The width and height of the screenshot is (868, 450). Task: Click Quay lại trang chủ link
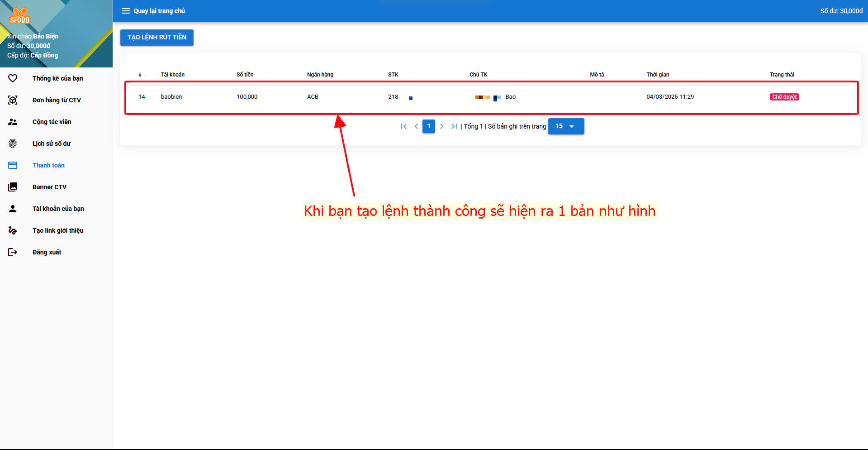tap(159, 11)
